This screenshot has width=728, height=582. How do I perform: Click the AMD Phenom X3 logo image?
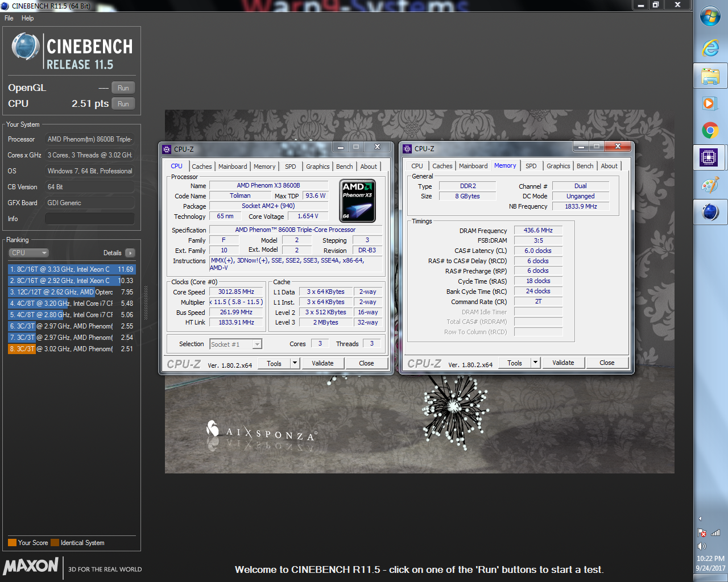click(358, 201)
